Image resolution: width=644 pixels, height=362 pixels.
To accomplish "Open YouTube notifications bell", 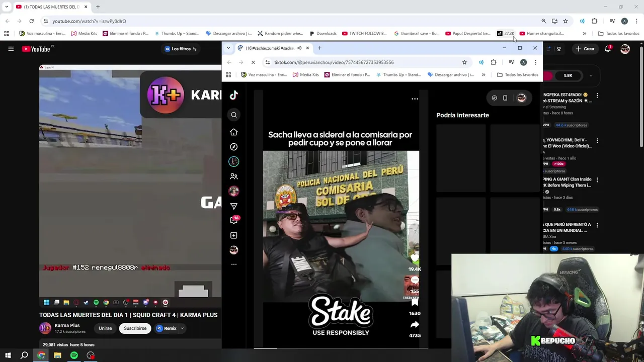I will pyautogui.click(x=608, y=49).
